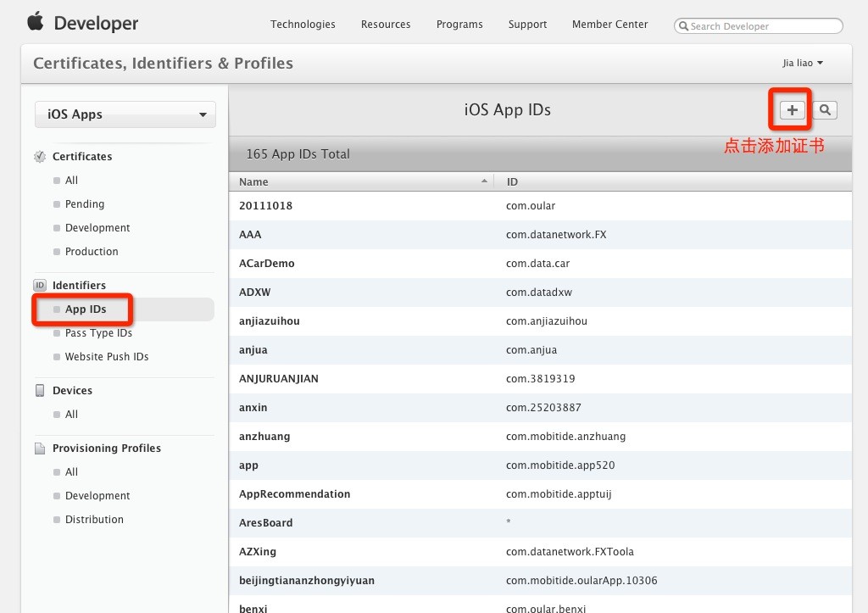This screenshot has width=868, height=613.
Task: Click magnifier icon in Search Developer field
Action: coord(684,26)
